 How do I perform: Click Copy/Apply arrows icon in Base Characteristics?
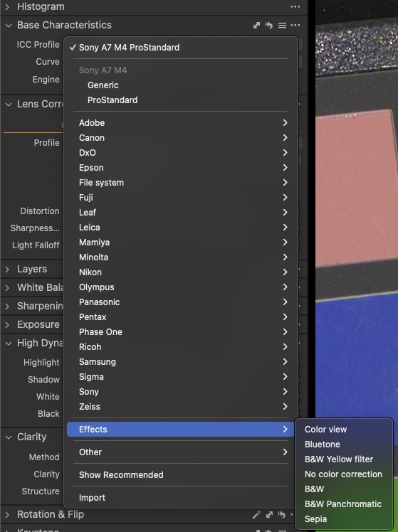tap(256, 26)
